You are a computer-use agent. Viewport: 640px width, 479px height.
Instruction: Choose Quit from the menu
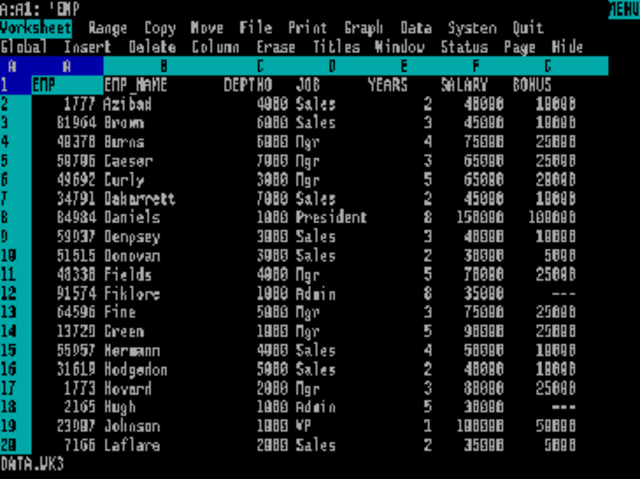(x=528, y=28)
